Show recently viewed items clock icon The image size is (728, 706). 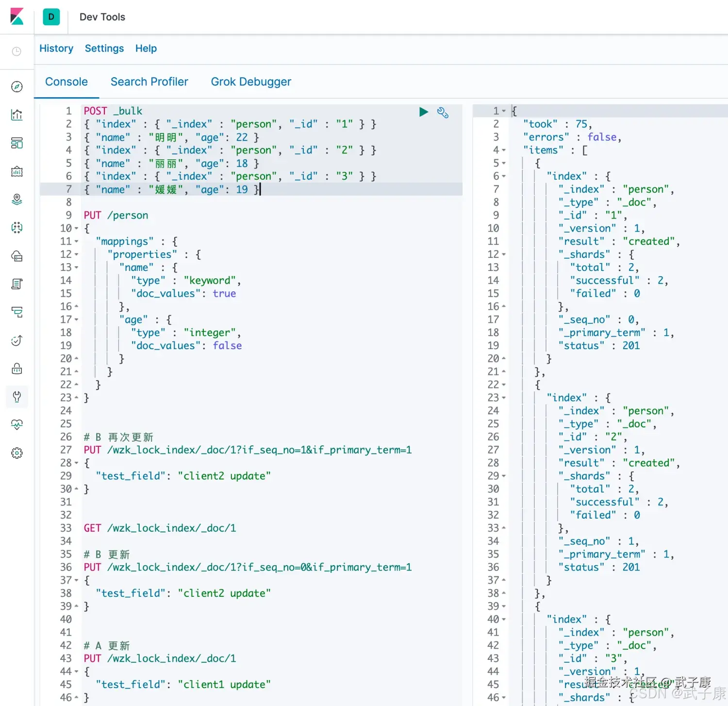[x=17, y=51]
